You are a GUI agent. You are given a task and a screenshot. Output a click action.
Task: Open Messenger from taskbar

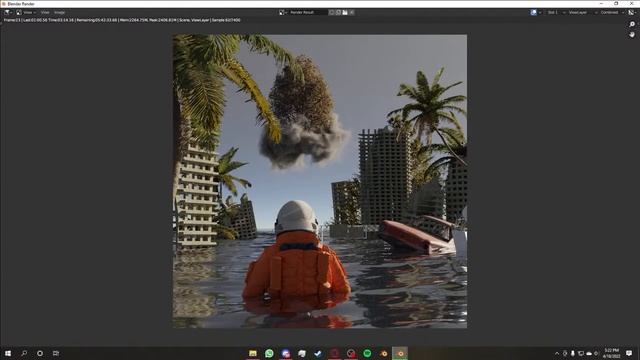[x=286, y=353]
